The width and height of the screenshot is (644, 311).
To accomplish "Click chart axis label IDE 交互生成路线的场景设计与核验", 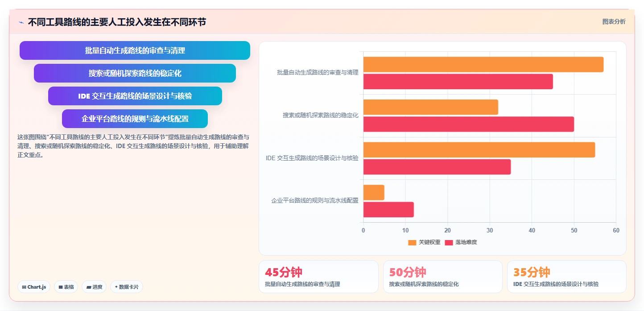I will pyautogui.click(x=312, y=158).
